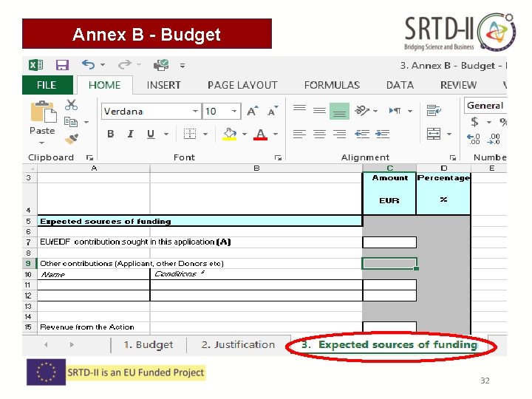The height and width of the screenshot is (399, 532).
Task: Switch to the '2. Justification' sheet
Action: (x=238, y=345)
